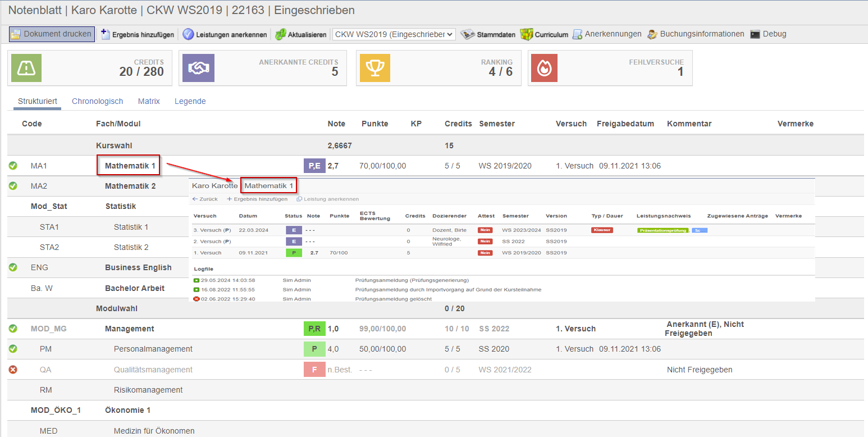Click the Zurück link in the Mathematik 1 popup

coord(205,199)
